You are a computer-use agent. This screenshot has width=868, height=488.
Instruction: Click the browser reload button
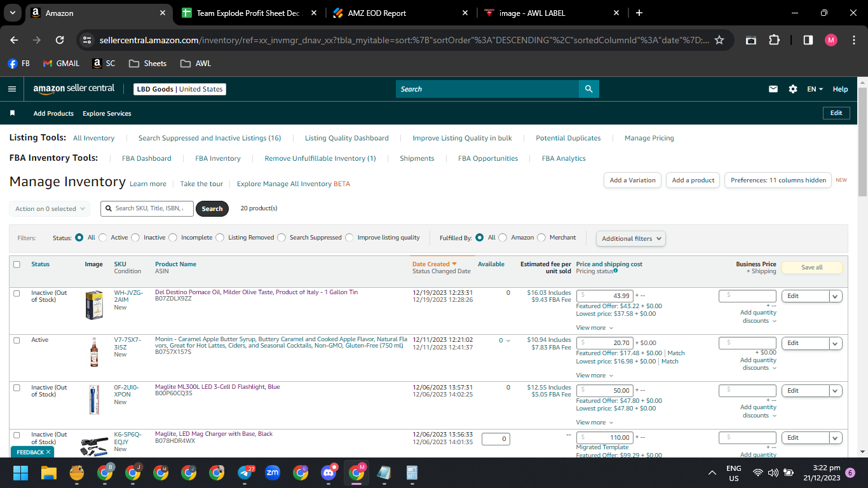60,39
